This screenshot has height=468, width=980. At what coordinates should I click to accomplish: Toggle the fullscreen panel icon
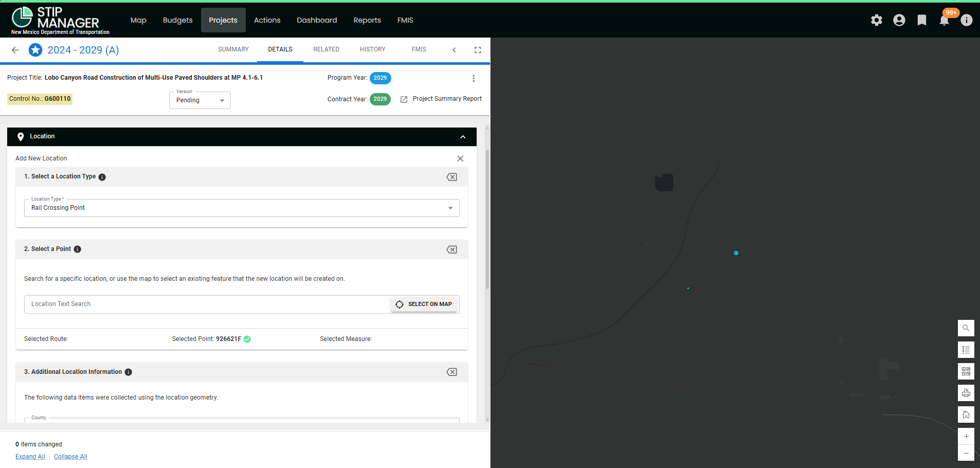pyautogui.click(x=478, y=50)
